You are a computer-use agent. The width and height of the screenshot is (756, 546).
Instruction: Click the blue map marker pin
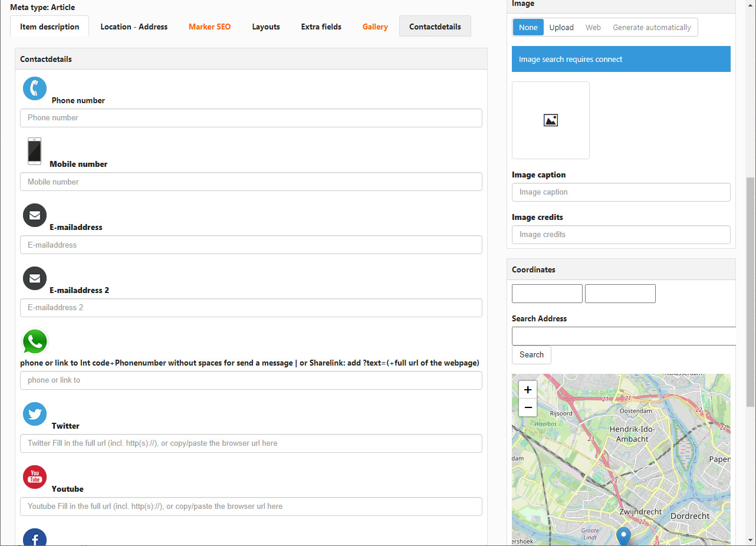point(623,536)
